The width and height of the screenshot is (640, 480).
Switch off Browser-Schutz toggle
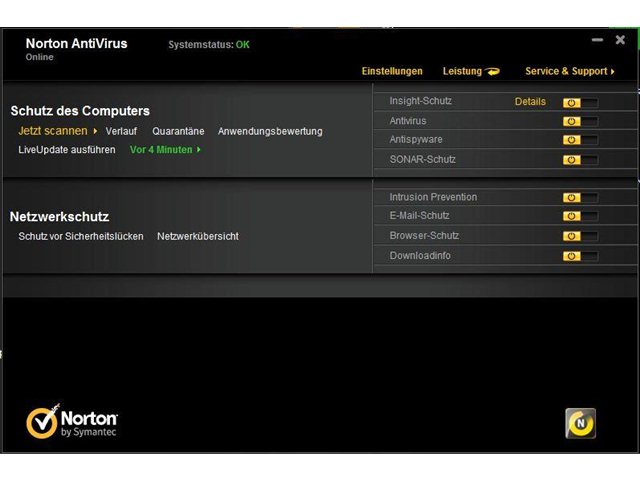click(579, 237)
